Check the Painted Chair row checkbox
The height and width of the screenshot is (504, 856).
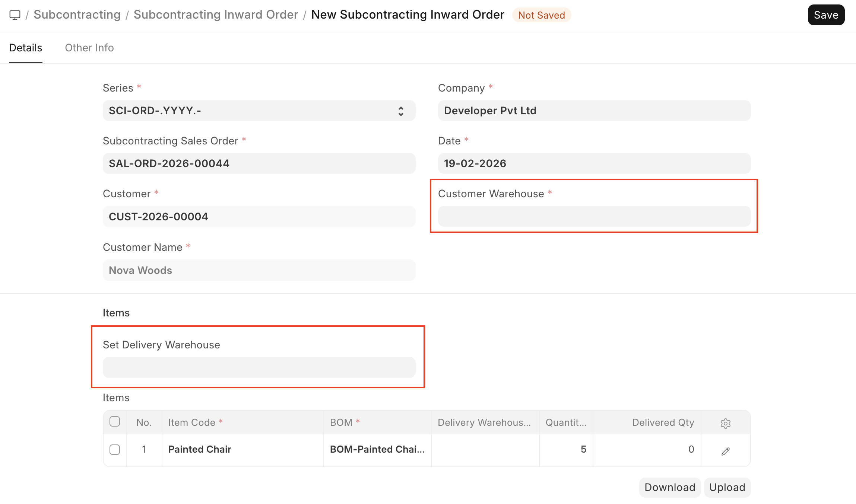tap(115, 450)
